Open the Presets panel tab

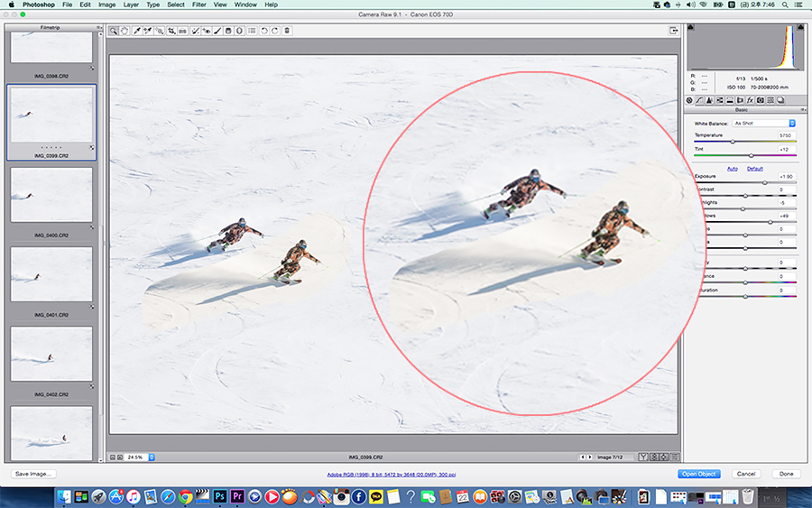(770, 100)
